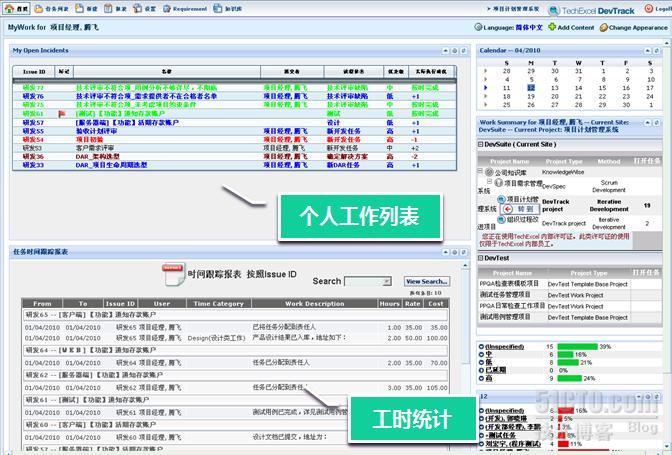Expand the calendar week starting 11
The width and height of the screenshot is (672, 455).
coord(486,88)
